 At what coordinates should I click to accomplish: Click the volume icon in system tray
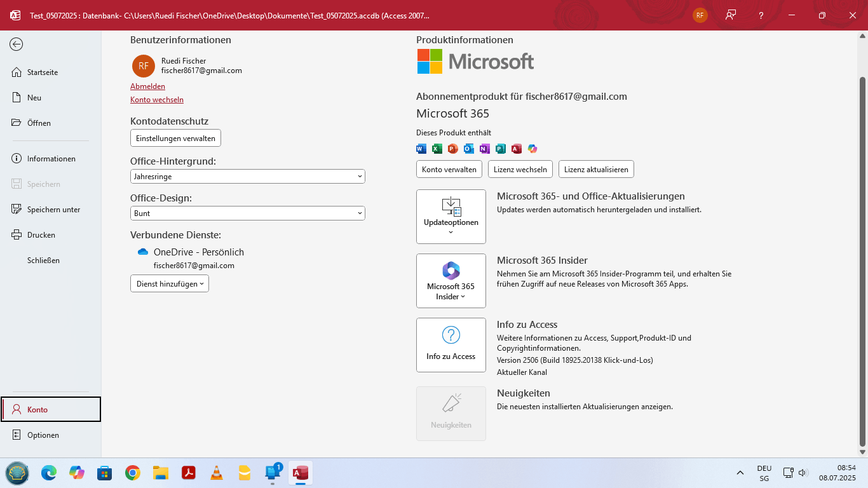click(x=803, y=473)
